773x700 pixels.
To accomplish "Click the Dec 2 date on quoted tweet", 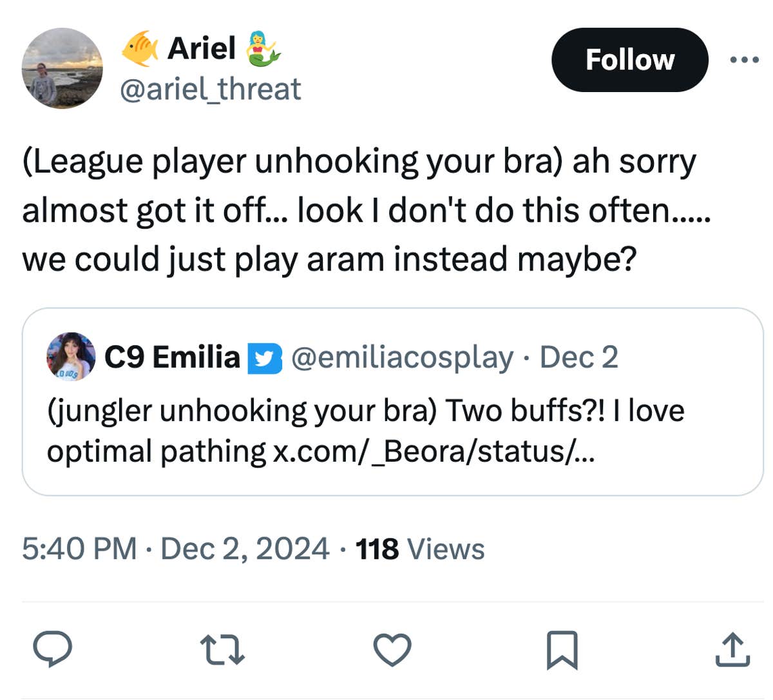I will 578,357.
